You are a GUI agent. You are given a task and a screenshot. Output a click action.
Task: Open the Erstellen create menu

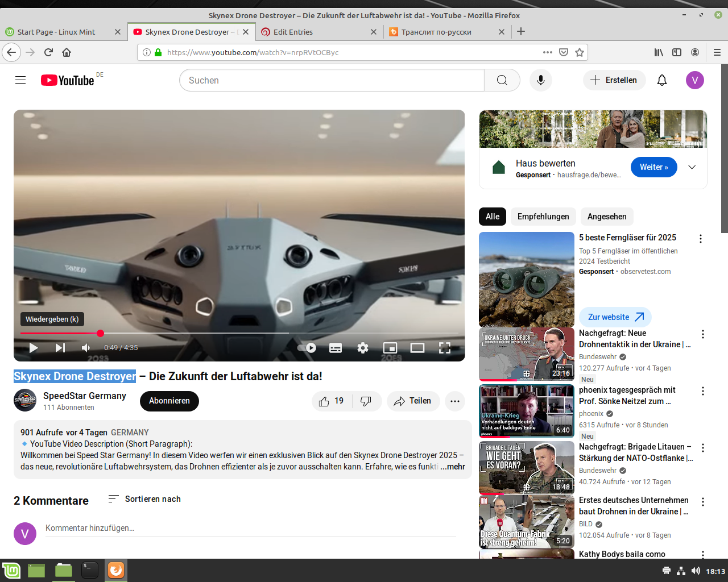coord(614,80)
